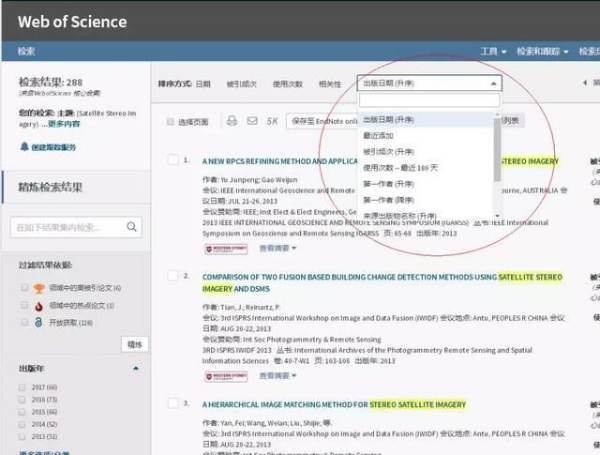Expand view abstract under result 1

(x=278, y=248)
